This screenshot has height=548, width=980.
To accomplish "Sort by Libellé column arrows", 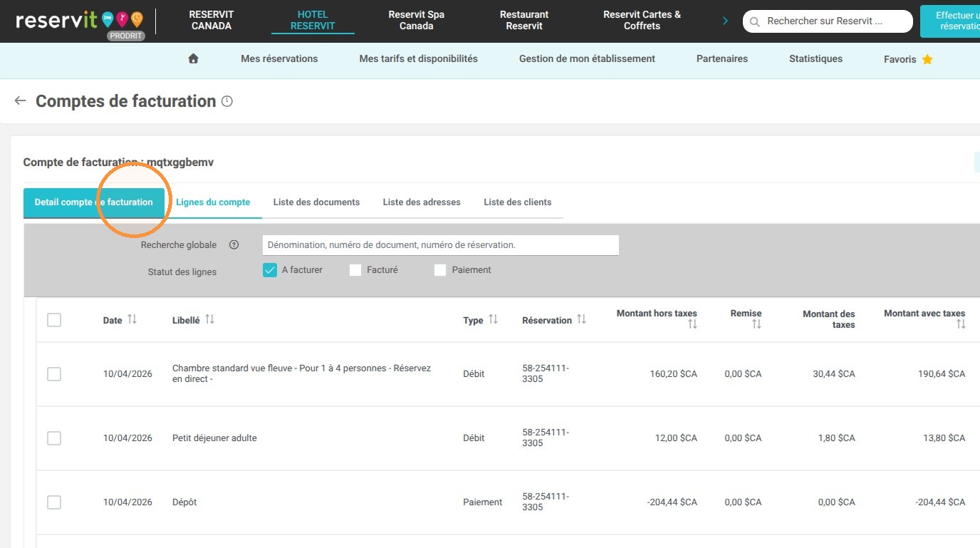I will point(209,320).
